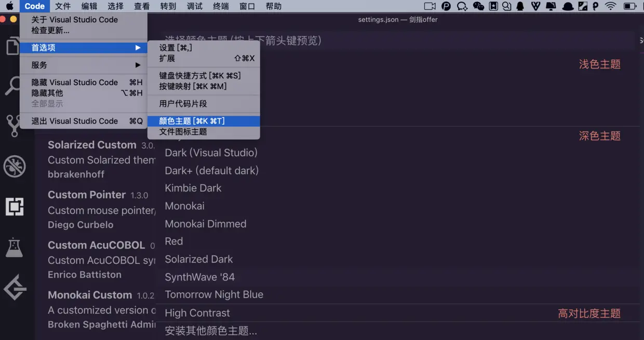
Task: Expand the 服务 submenu
Action: point(84,65)
